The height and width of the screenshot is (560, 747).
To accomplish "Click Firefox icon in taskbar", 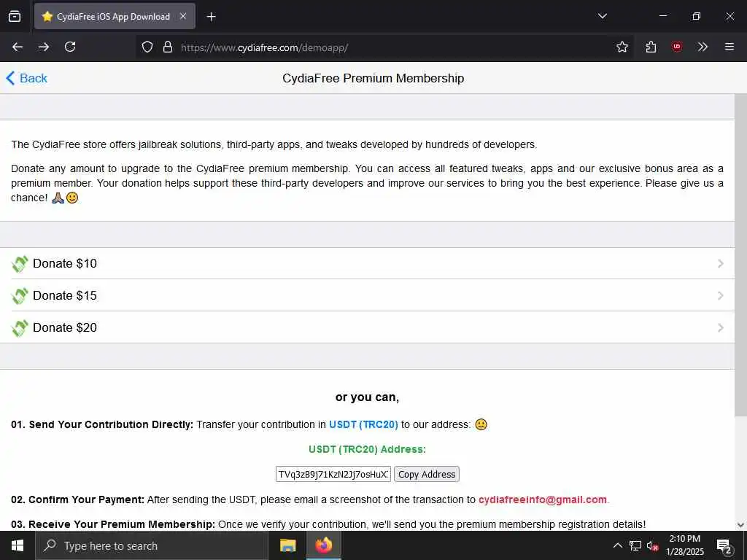I will 323,545.
